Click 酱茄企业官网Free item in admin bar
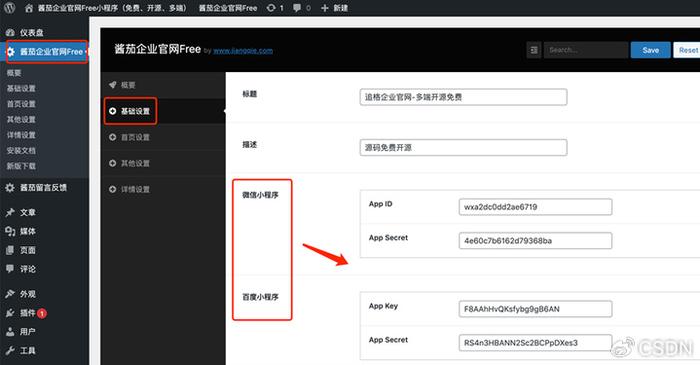The height and width of the screenshot is (365, 700). click(228, 8)
